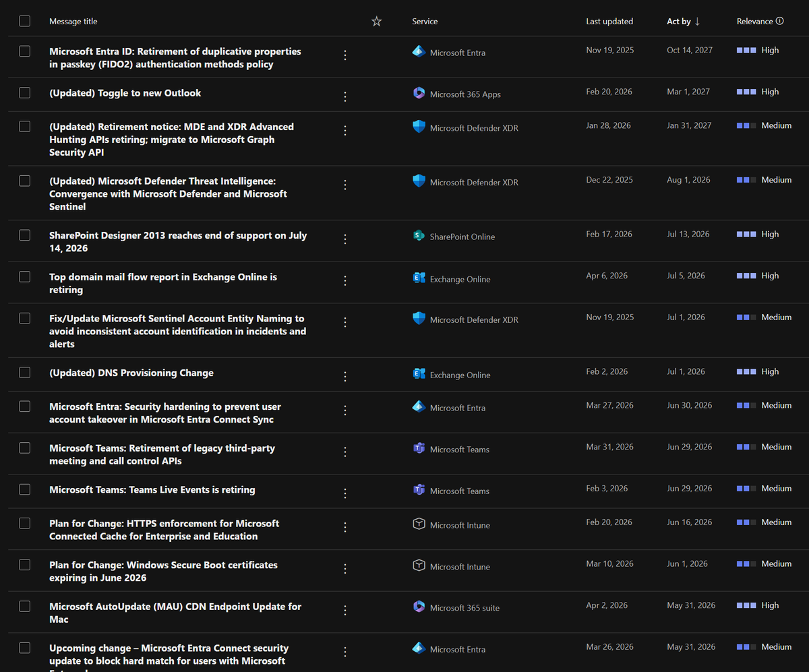Click the Mar 1, 2027 act-by date
This screenshot has width=809, height=672.
688,92
